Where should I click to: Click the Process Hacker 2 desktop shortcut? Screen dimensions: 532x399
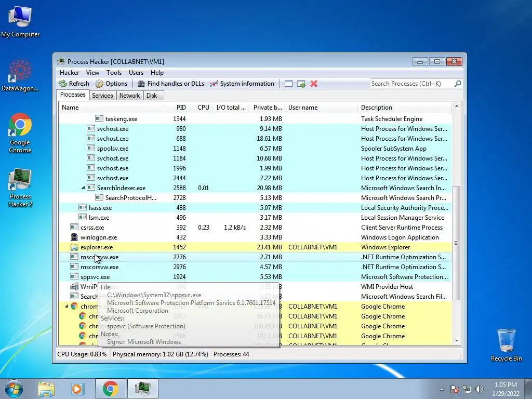[20, 187]
